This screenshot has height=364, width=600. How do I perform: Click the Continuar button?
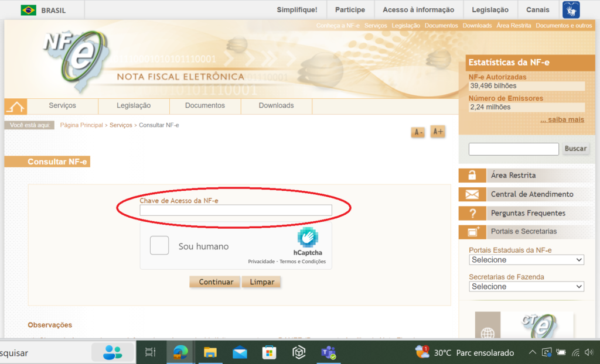pos(216,282)
